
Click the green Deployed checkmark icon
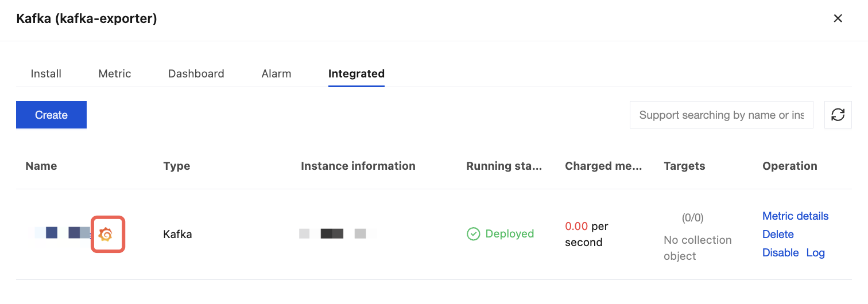pos(473,234)
